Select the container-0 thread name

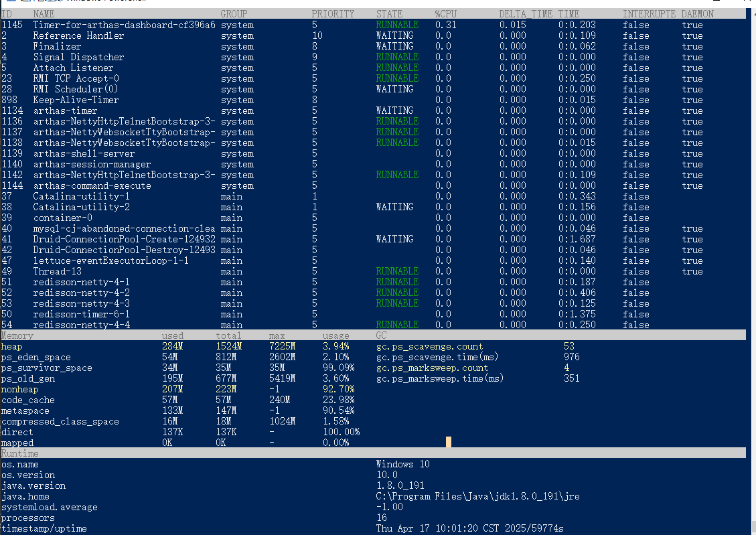pos(62,218)
